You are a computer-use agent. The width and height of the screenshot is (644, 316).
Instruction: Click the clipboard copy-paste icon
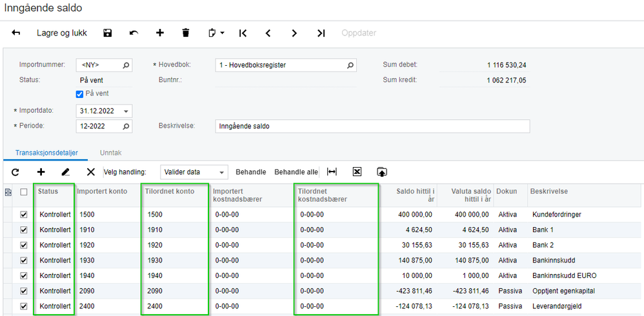212,34
